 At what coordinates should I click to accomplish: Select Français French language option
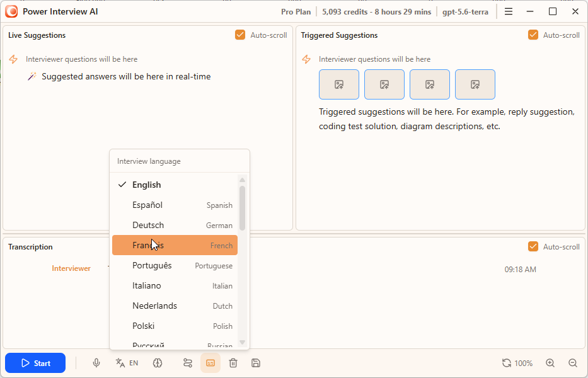[175, 245]
